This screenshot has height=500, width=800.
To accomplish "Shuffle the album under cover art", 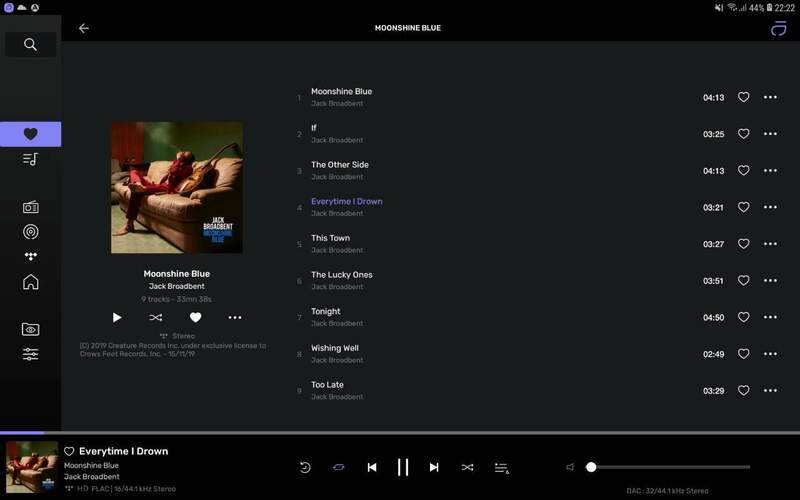I will coord(156,317).
